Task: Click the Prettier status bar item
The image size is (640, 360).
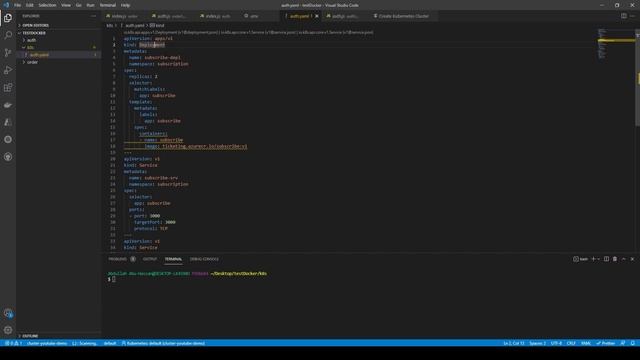Action: (x=606, y=343)
